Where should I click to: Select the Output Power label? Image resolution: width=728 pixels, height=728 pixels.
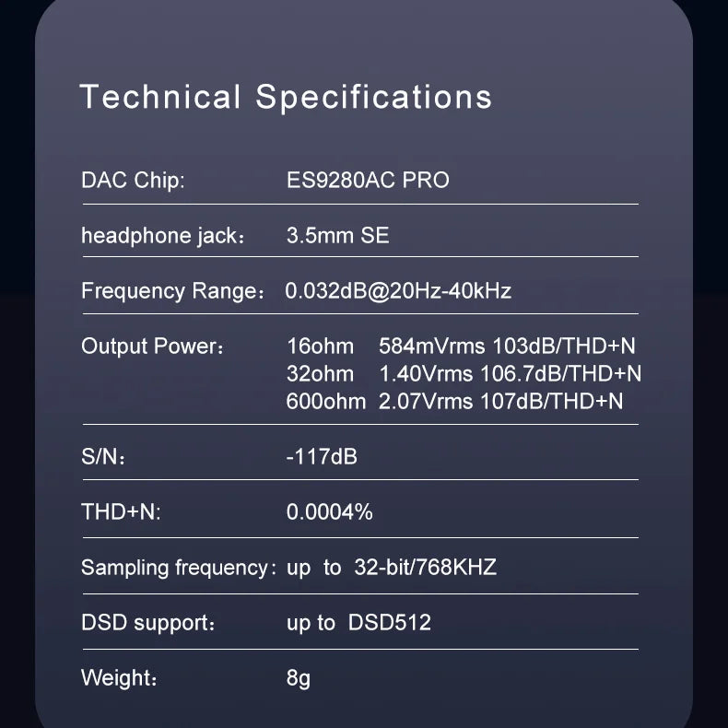pyautogui.click(x=152, y=346)
